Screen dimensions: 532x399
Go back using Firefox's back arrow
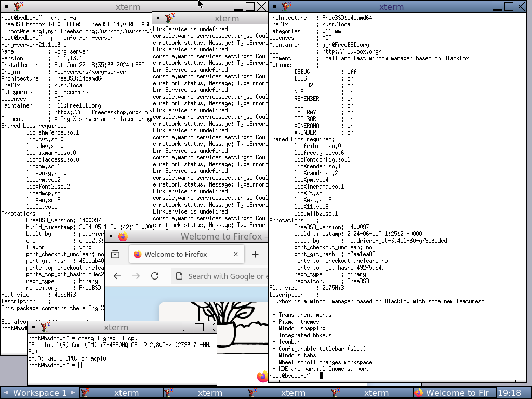pyautogui.click(x=117, y=276)
